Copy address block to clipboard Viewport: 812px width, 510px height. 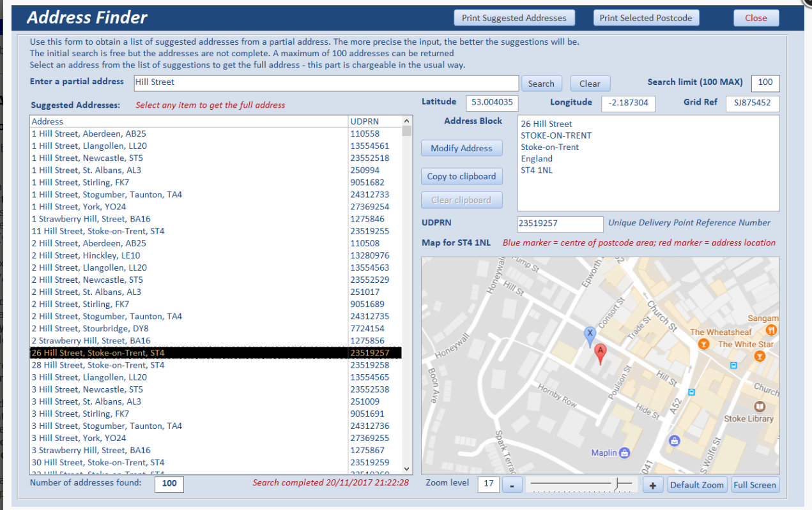[x=461, y=176]
